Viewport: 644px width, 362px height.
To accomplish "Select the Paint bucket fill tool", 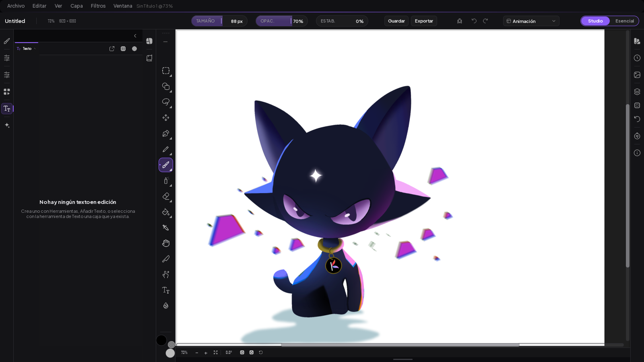I will click(x=166, y=212).
